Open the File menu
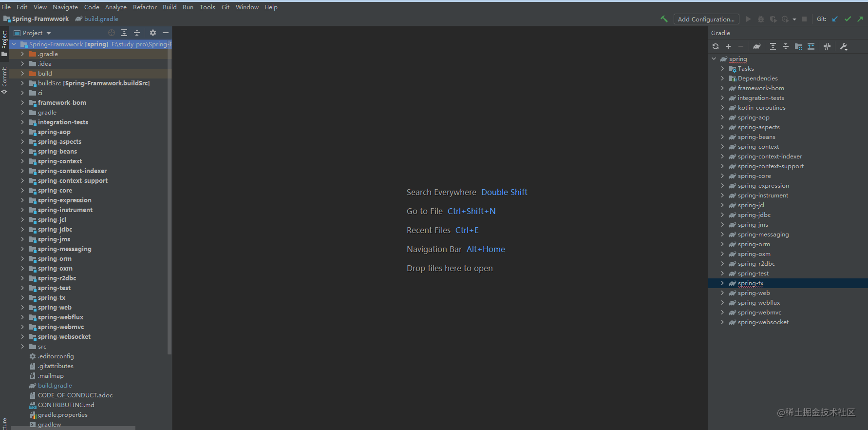 tap(6, 7)
